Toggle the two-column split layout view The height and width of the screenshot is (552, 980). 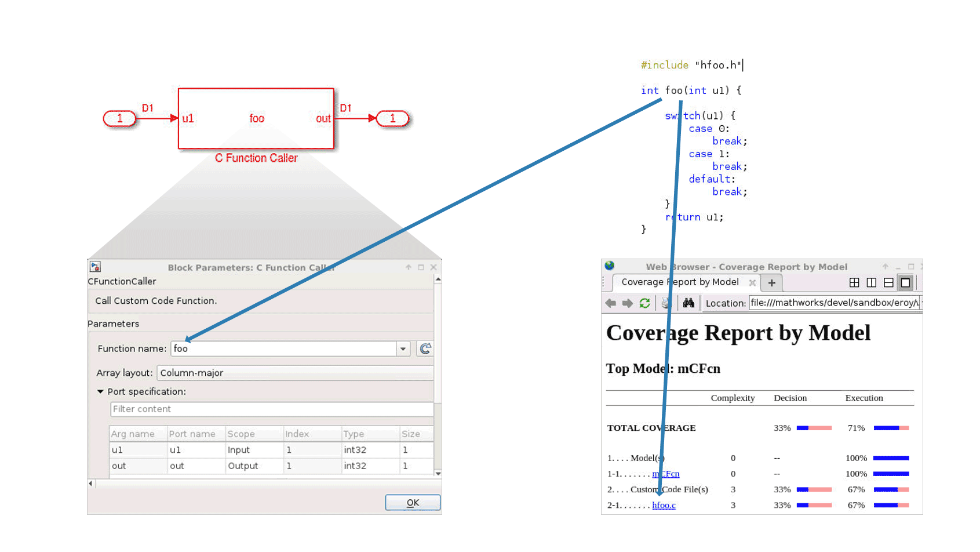872,282
